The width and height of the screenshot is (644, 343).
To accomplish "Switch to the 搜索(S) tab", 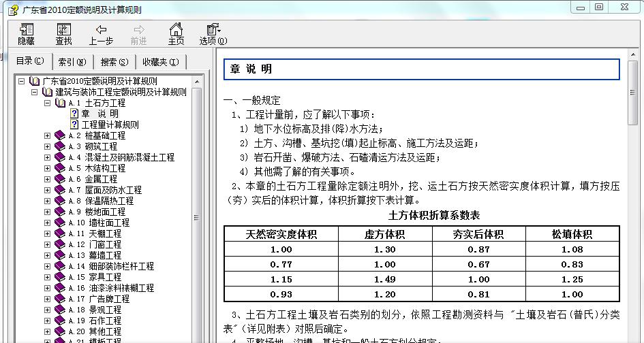I will coord(114,62).
